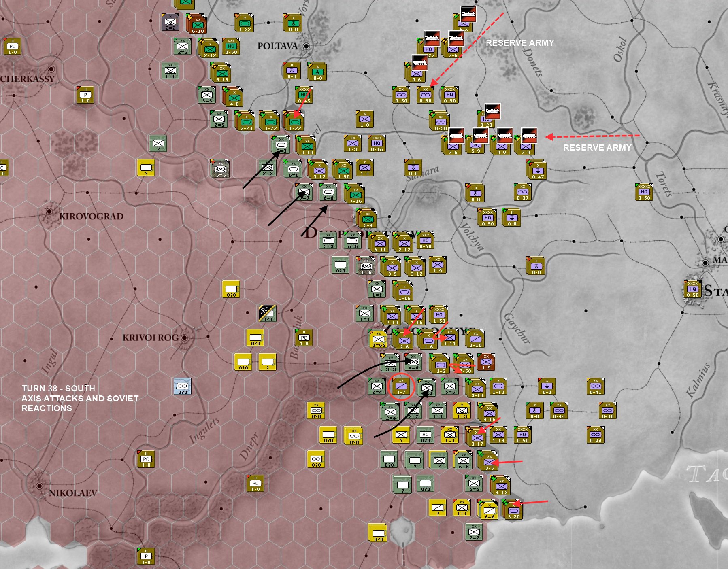Select the 0-41 air unit counter
The width and height of the screenshot is (728, 569).
[596, 386]
